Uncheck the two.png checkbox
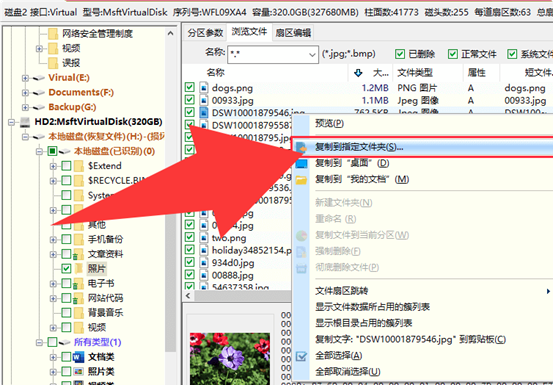Viewport: 553px width, 385px height. [190, 237]
